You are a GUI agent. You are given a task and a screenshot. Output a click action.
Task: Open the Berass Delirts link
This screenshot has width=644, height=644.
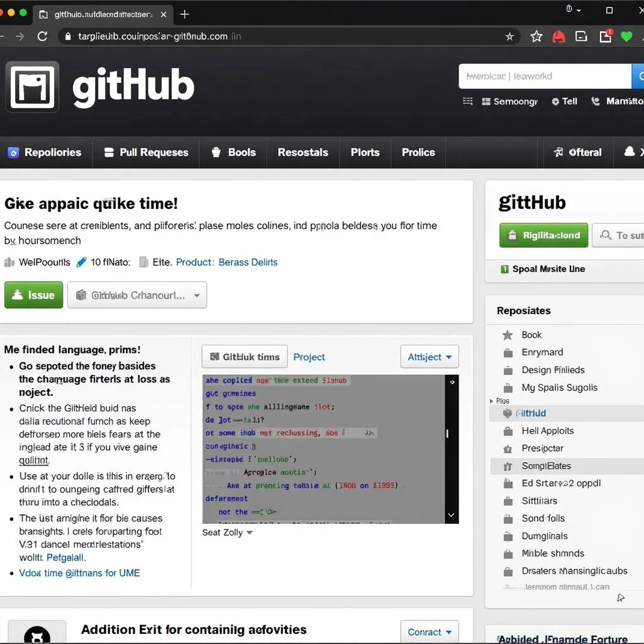click(x=248, y=262)
